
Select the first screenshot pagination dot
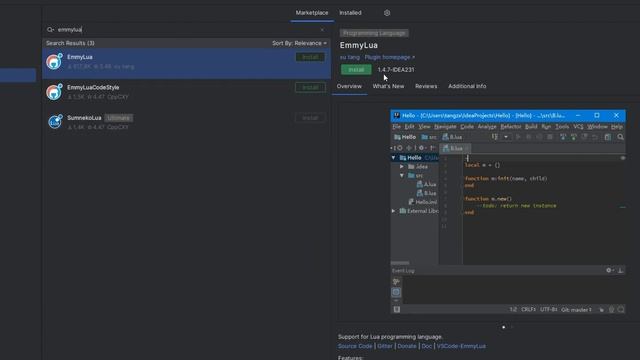[504, 327]
